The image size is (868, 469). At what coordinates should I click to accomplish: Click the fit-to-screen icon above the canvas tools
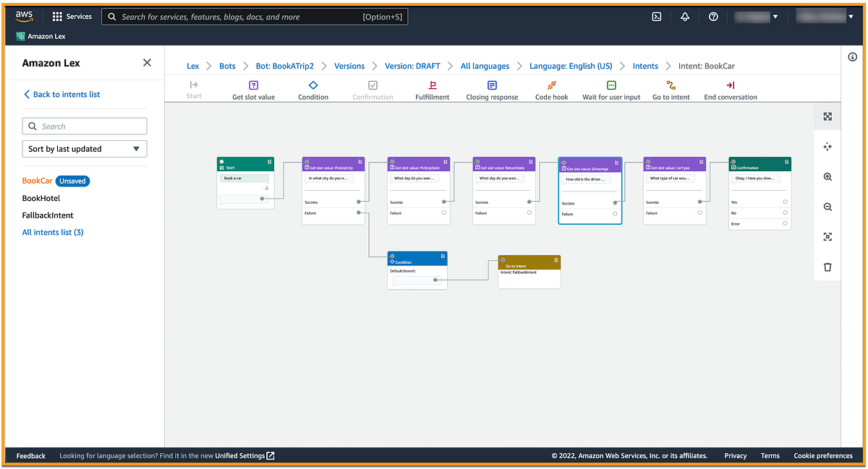tap(827, 116)
